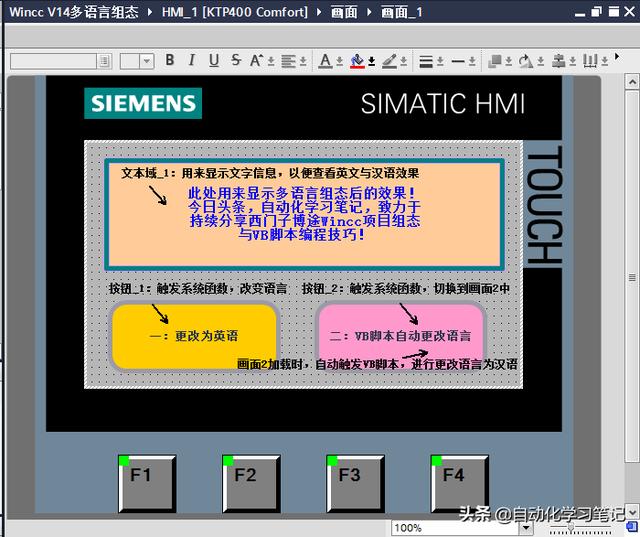Click the font name input field
The height and width of the screenshot is (537, 640).
(x=53, y=61)
